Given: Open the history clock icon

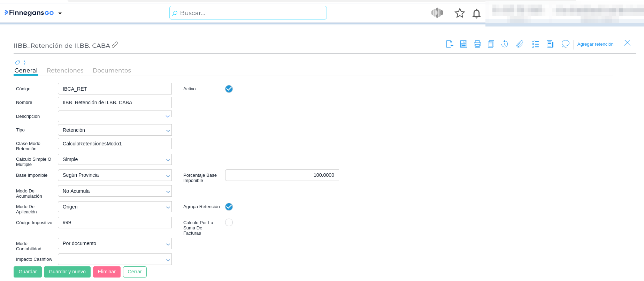Looking at the screenshot, I should (x=505, y=44).
